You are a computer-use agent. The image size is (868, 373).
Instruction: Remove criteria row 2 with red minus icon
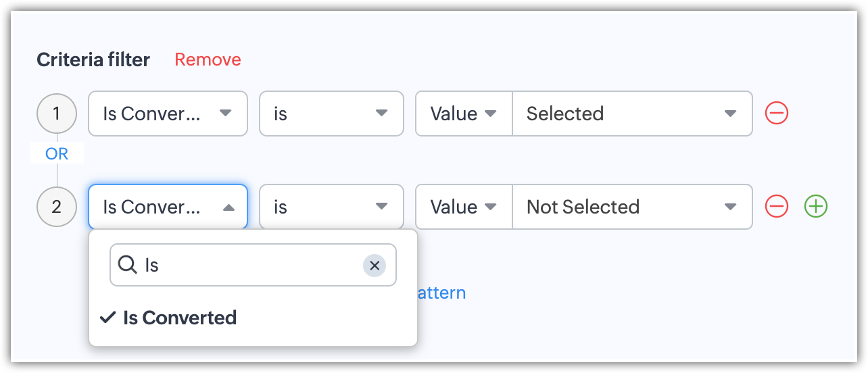(x=777, y=207)
